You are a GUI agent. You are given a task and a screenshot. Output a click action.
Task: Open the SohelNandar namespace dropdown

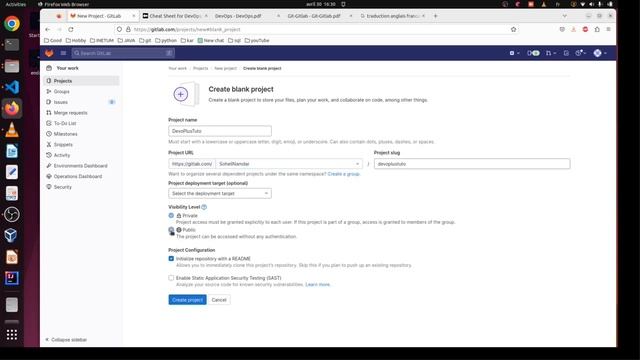[289, 164]
